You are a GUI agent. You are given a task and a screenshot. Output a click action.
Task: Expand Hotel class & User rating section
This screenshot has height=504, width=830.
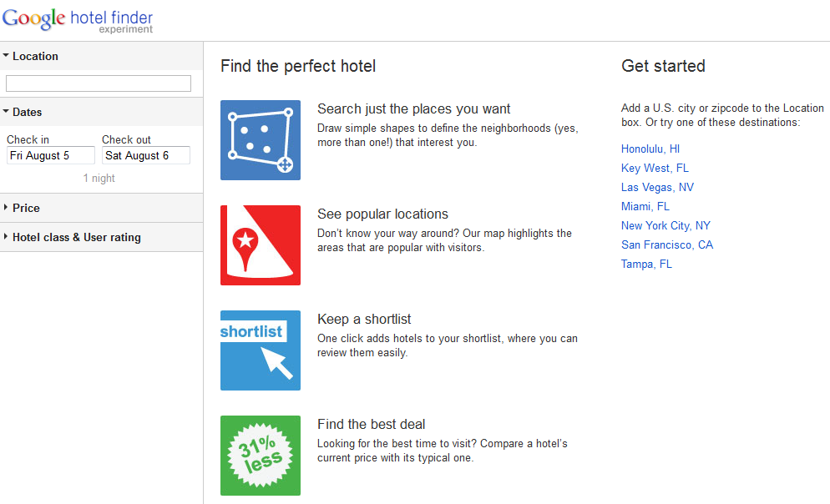click(x=76, y=238)
